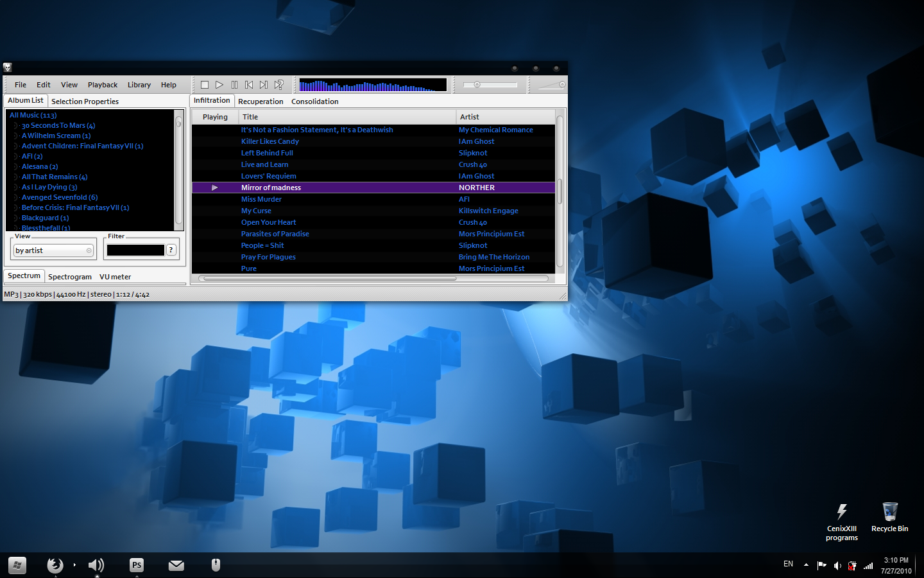Viewport: 924px width, 578px height.
Task: Open the Edit menu
Action: tap(44, 85)
